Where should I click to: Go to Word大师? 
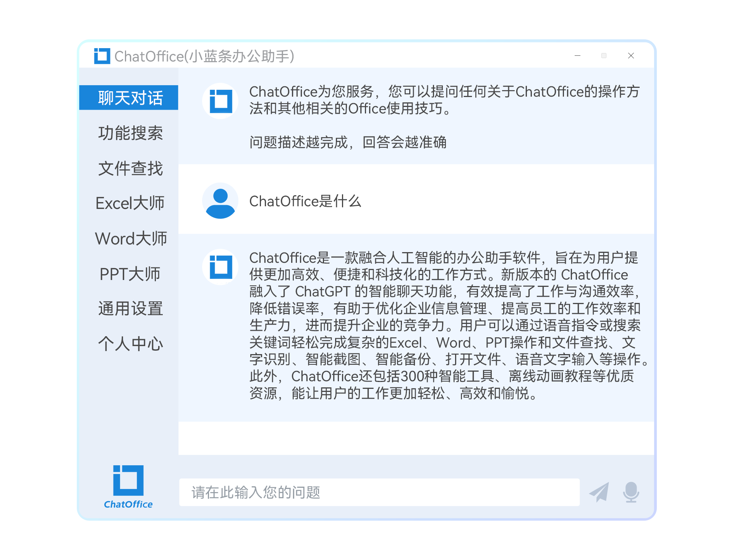coord(131,238)
